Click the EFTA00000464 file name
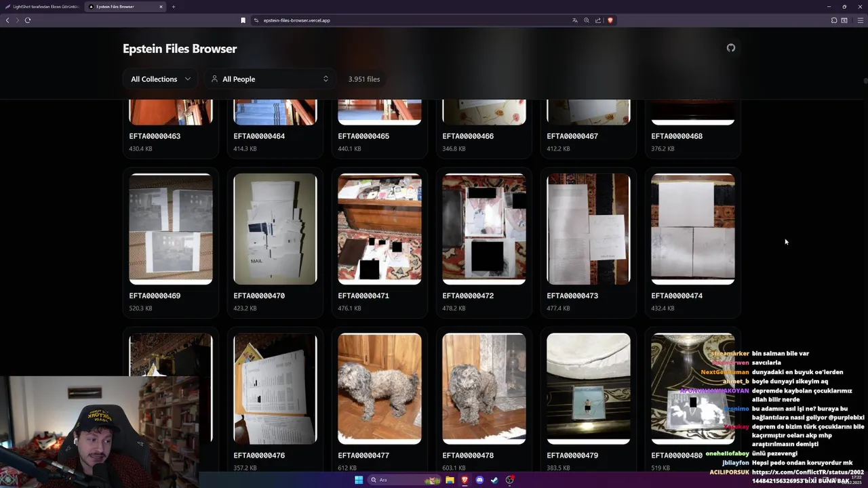 tap(259, 136)
